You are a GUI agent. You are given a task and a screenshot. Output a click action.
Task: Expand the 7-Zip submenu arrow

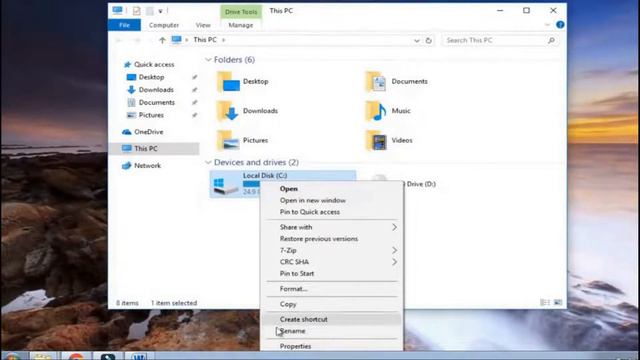pyautogui.click(x=394, y=250)
